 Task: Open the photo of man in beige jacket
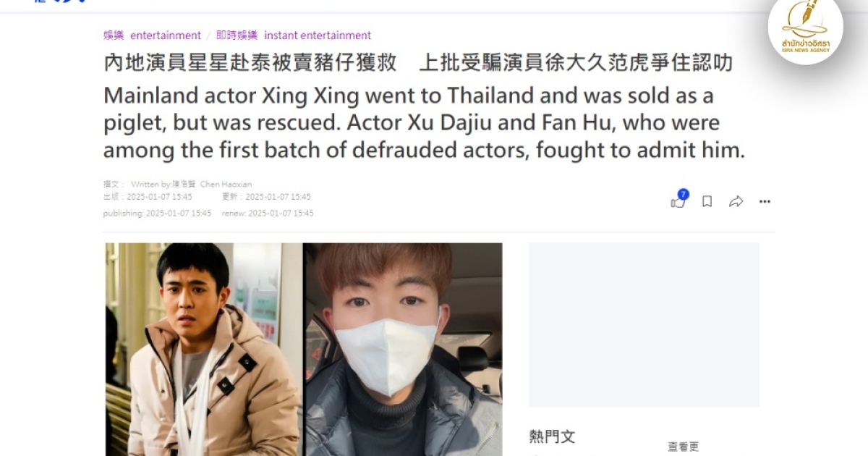coord(203,349)
